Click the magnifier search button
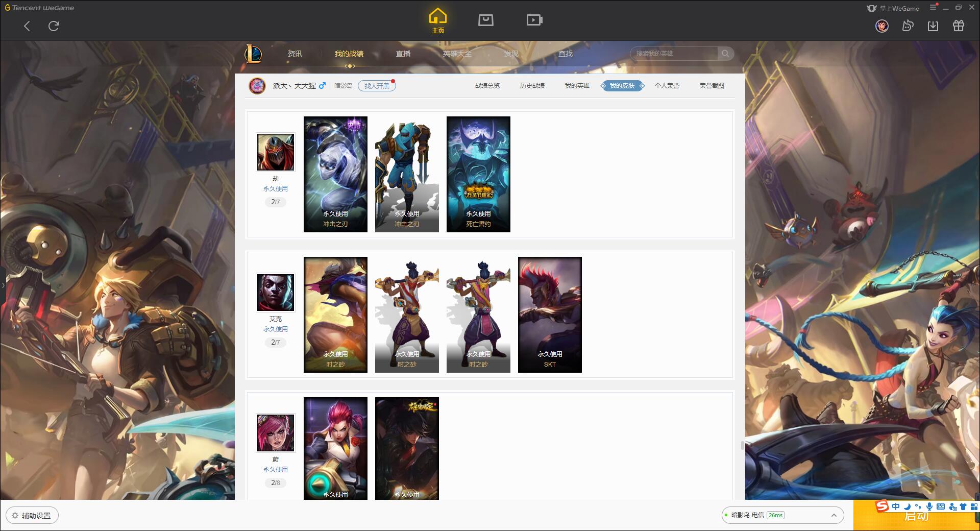Image resolution: width=980 pixels, height=531 pixels. pyautogui.click(x=725, y=54)
